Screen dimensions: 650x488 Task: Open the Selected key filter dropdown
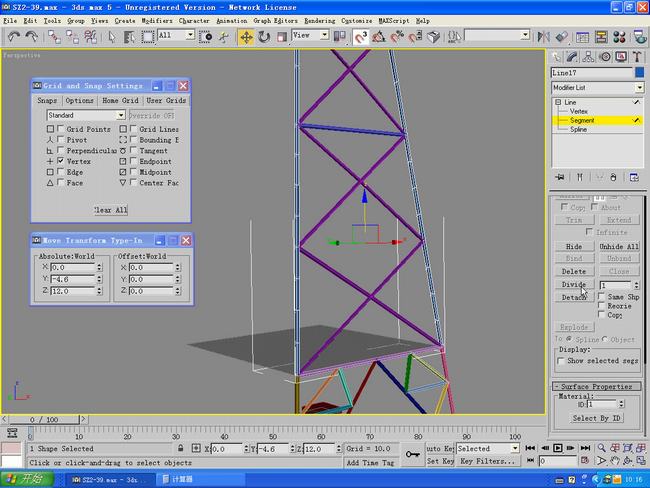click(515, 448)
